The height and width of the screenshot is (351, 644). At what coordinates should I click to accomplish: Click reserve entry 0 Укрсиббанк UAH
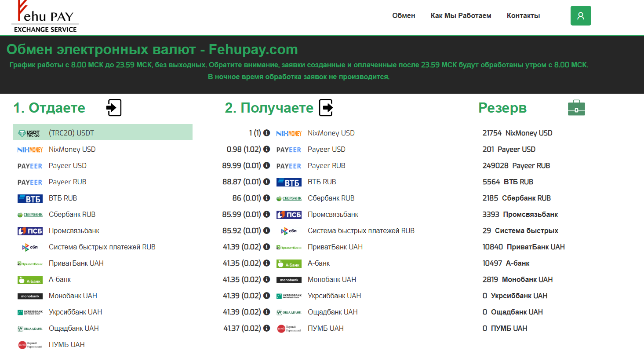click(515, 296)
